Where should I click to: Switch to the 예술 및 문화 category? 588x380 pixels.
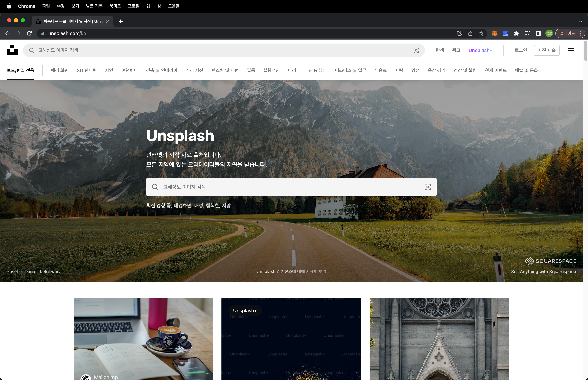(x=526, y=70)
